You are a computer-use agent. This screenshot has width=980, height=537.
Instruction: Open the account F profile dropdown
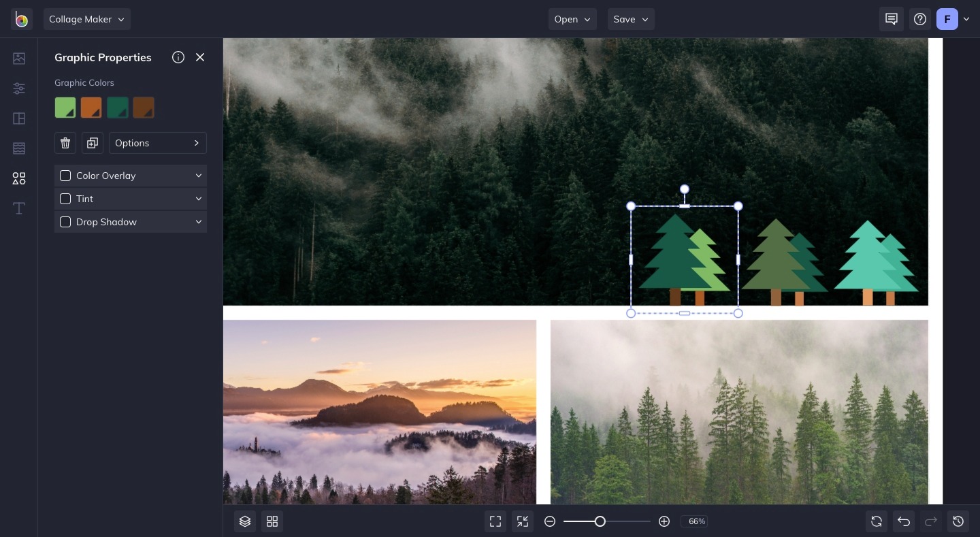click(x=953, y=19)
